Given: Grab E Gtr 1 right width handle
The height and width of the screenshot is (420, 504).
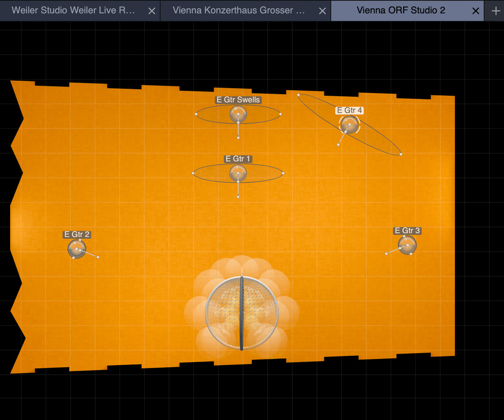Looking at the screenshot, I should coord(283,173).
